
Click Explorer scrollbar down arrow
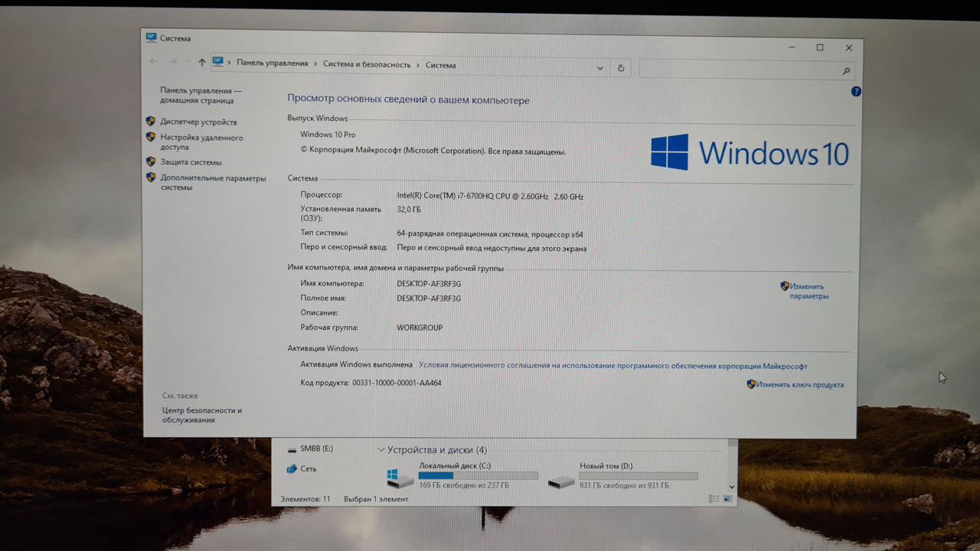(732, 487)
